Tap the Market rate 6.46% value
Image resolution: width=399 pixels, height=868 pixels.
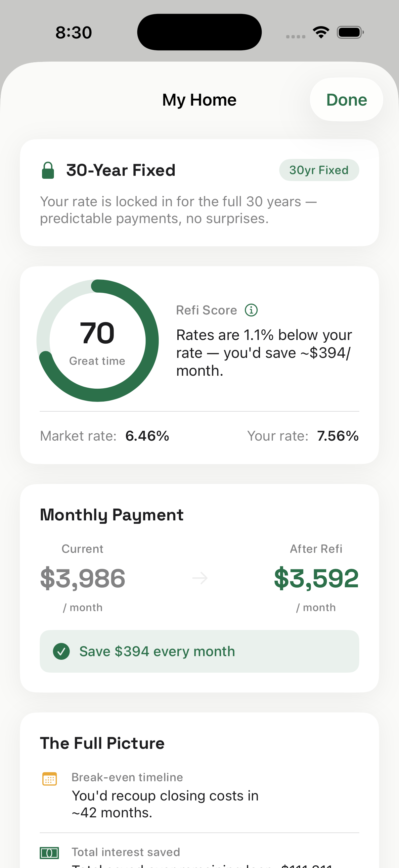(147, 436)
